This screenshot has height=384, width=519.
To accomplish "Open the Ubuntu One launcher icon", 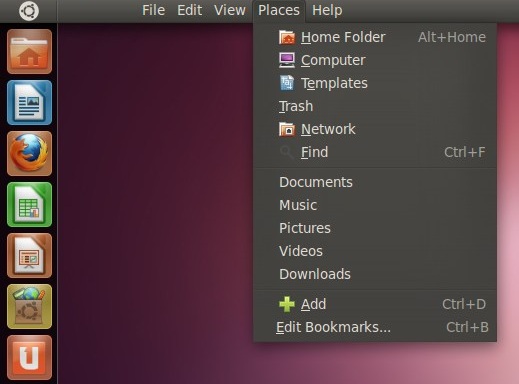I will pos(29,357).
